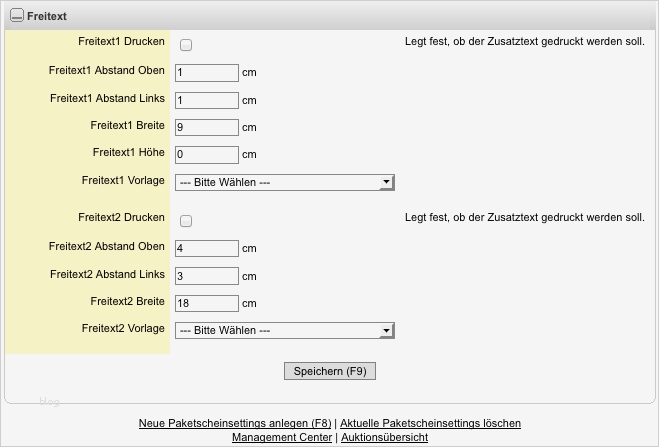This screenshot has height=447, width=659.
Task: Open Neue Paketscheinsettings anlegen link
Action: [234, 423]
